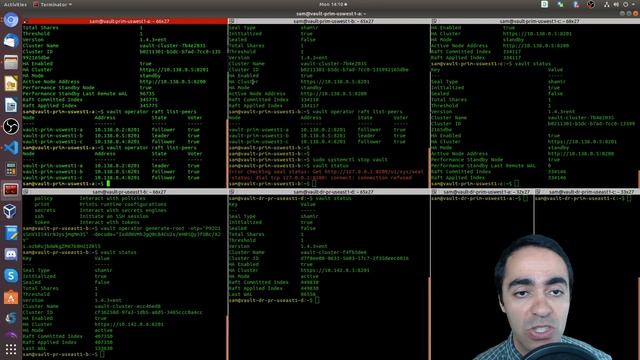
Task: Open Skype from the dock
Action: 11,276
